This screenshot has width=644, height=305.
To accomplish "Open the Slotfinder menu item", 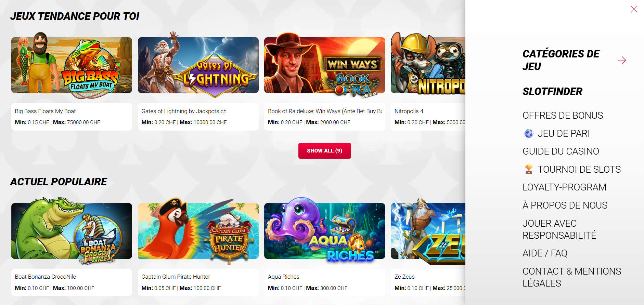I will coord(552,91).
